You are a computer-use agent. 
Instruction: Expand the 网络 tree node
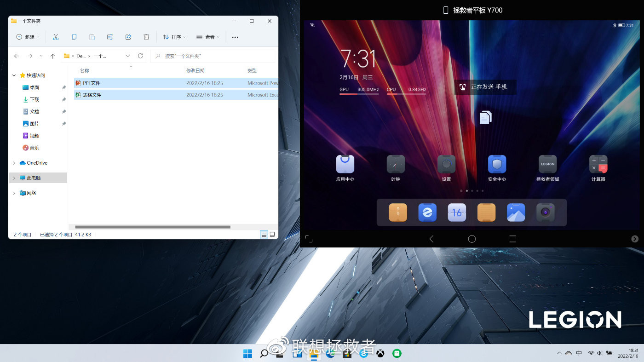tap(14, 193)
